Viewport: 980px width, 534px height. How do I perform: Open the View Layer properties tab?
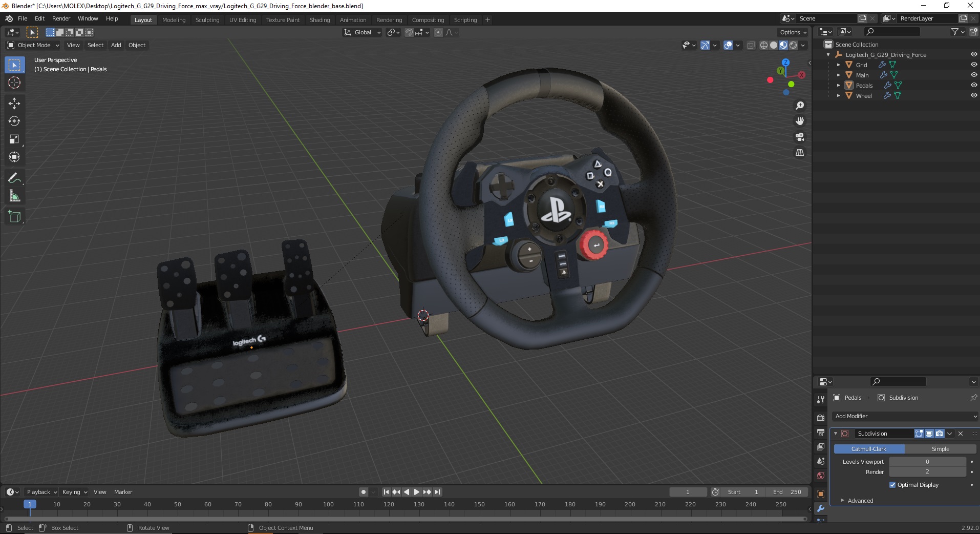click(x=821, y=447)
